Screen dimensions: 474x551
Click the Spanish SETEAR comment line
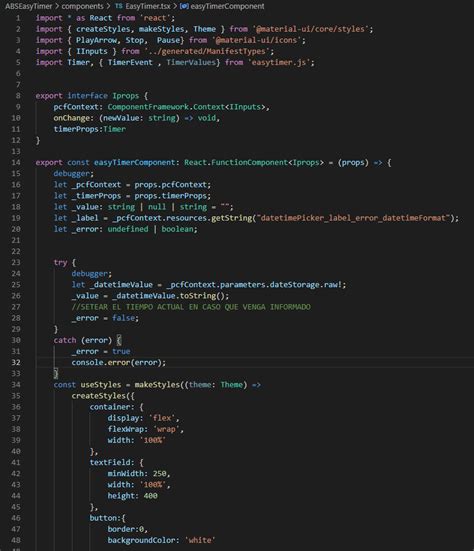coord(191,307)
